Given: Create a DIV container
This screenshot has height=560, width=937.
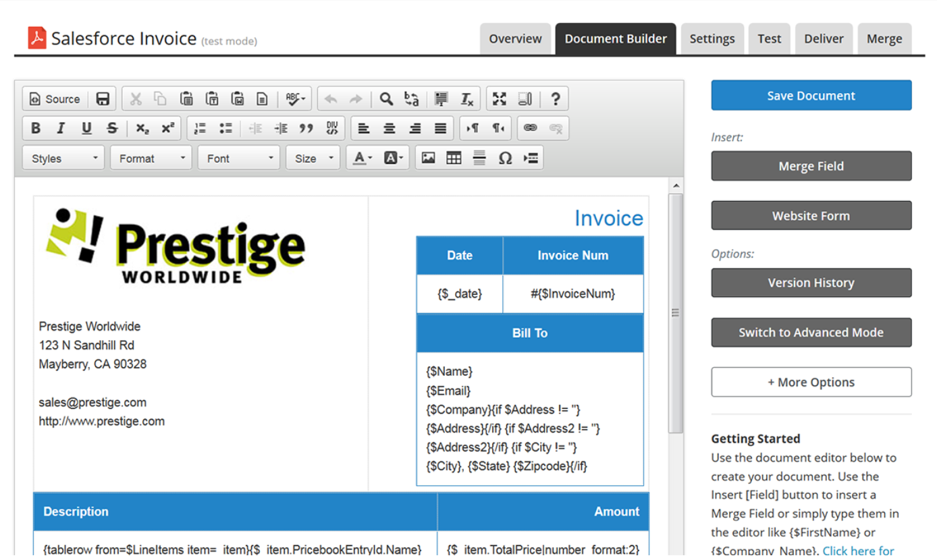Looking at the screenshot, I should point(331,128).
